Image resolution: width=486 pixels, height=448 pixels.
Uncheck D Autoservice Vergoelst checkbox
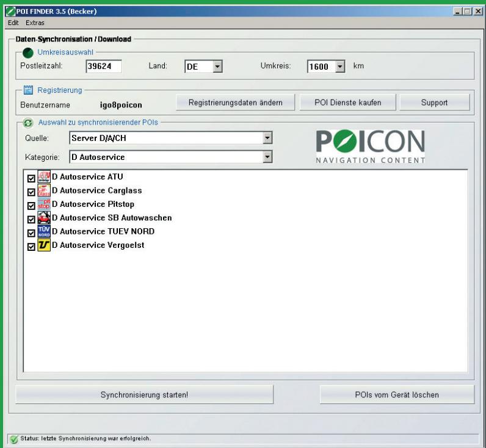[31, 247]
